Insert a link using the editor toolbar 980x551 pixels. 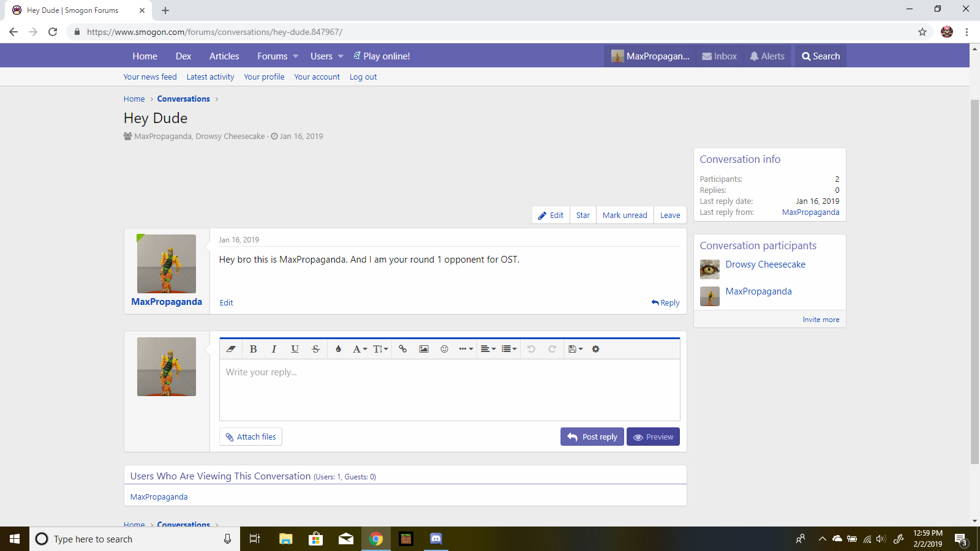click(402, 349)
